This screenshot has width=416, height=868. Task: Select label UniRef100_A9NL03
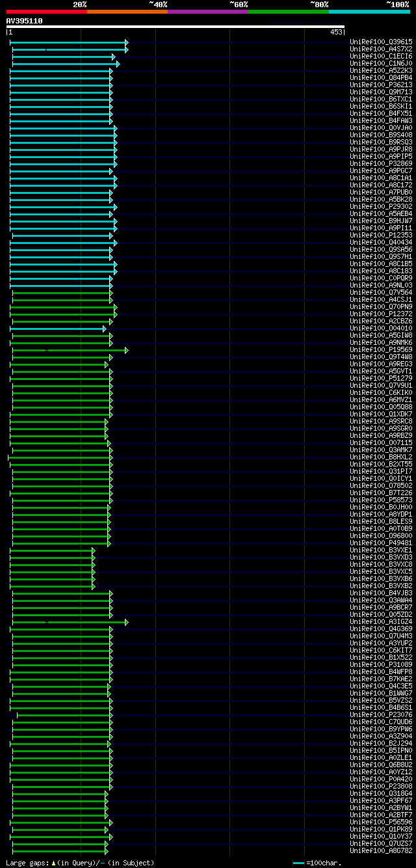(x=381, y=285)
